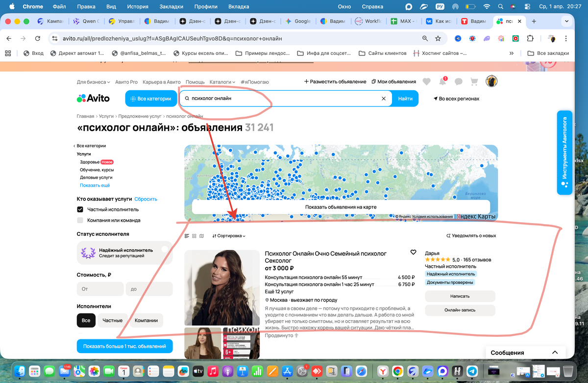Show hidden bookmarks with the double chevron
This screenshot has width=588, height=383.
(x=512, y=53)
